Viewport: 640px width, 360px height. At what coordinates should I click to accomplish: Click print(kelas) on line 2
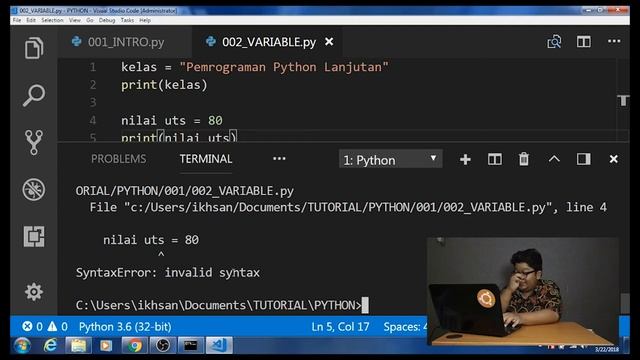pos(164,85)
